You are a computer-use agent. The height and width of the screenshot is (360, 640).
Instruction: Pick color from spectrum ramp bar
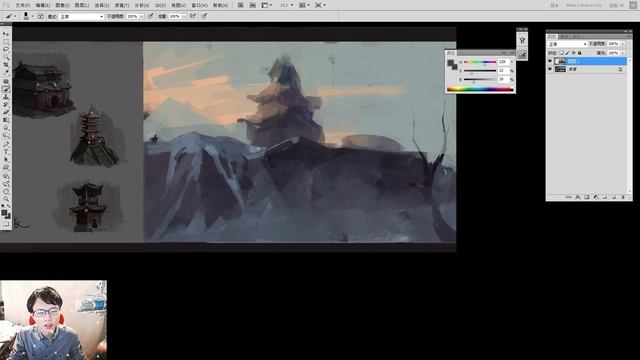pyautogui.click(x=480, y=89)
